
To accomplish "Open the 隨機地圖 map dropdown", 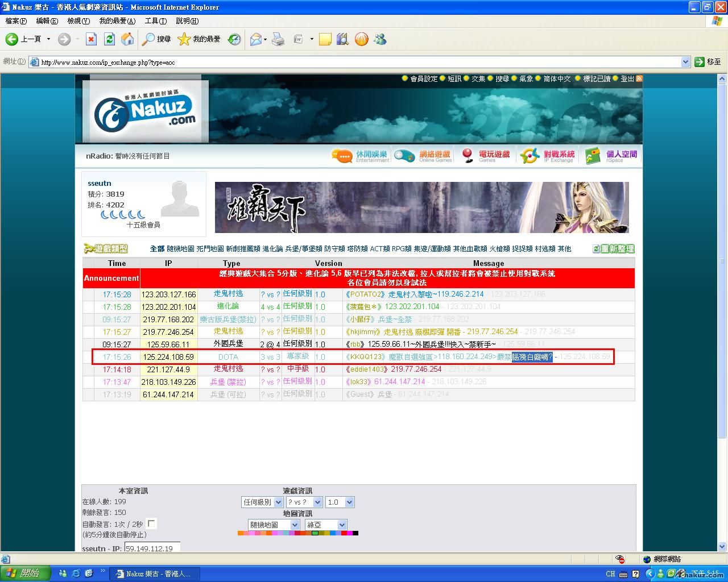I will point(274,525).
